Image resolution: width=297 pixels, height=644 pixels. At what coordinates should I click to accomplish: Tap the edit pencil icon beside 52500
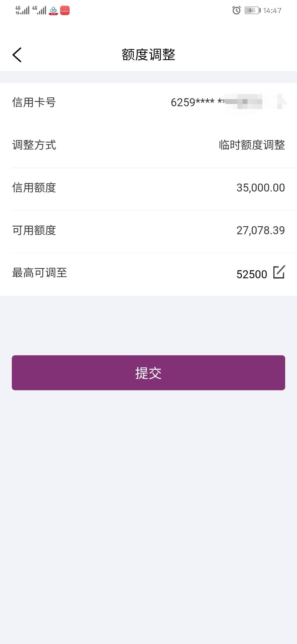point(279,272)
